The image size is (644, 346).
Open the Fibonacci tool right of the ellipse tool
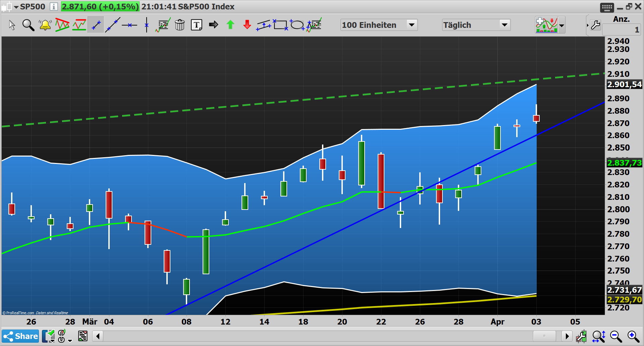(314, 25)
